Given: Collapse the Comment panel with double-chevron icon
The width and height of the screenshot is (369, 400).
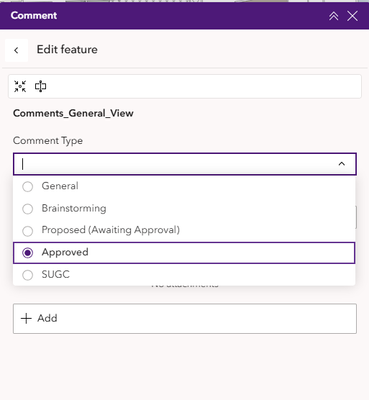Looking at the screenshot, I should [334, 16].
